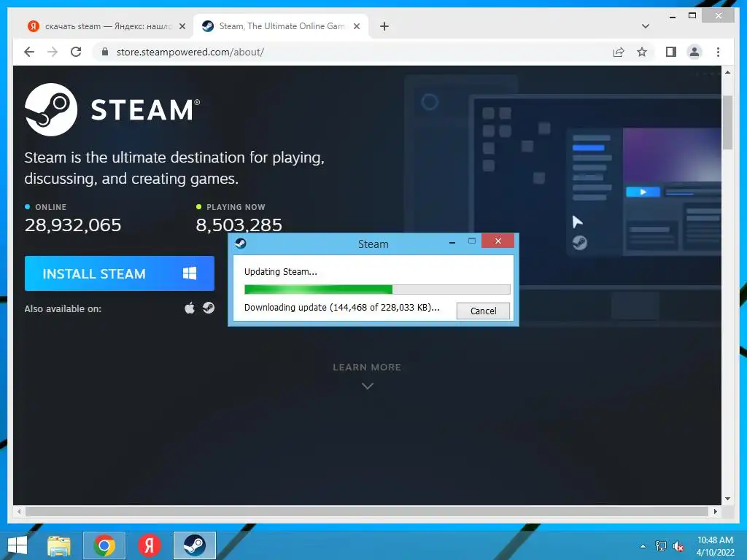Bookmark this page with the star
This screenshot has width=747, height=560.
[642, 52]
